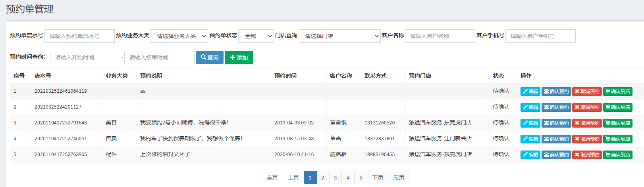Click appointment time 2020-06-10 21-16
644x187 pixels.
[x=294, y=155]
